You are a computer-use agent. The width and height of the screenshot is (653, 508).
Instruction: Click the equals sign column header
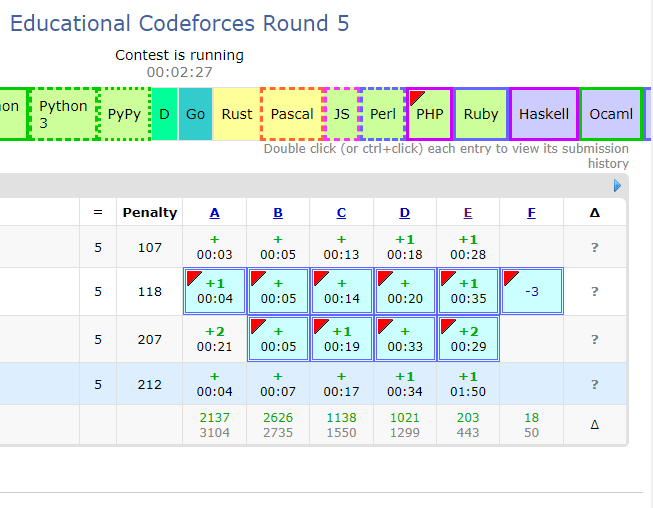pyautogui.click(x=98, y=212)
